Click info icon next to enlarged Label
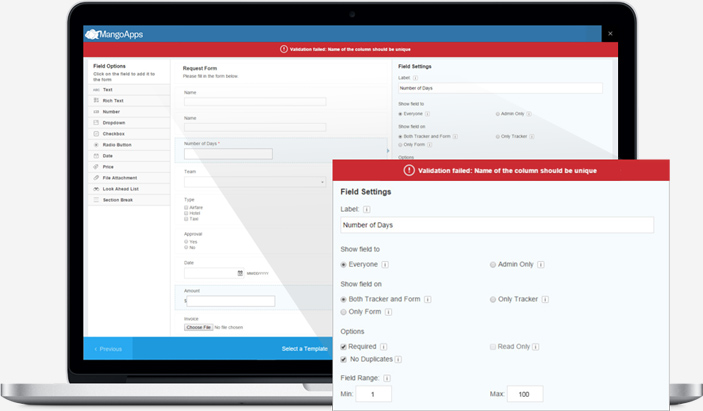Viewport: 703px width, 411px height. pos(366,209)
